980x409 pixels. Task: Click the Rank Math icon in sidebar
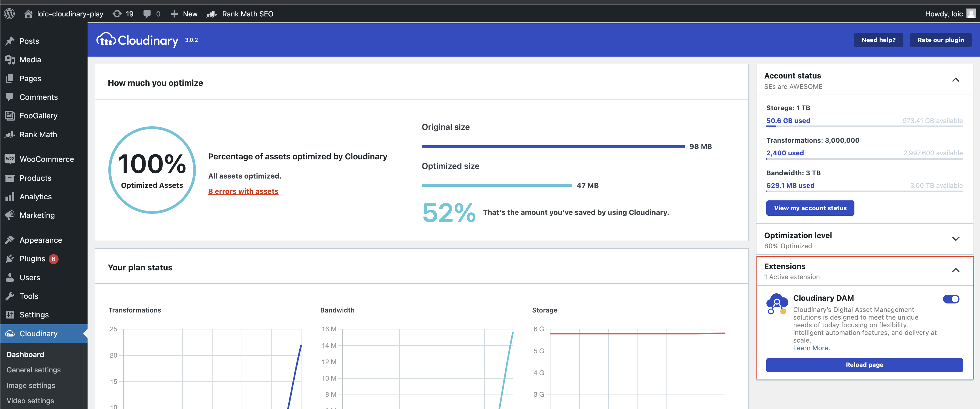pyautogui.click(x=10, y=135)
